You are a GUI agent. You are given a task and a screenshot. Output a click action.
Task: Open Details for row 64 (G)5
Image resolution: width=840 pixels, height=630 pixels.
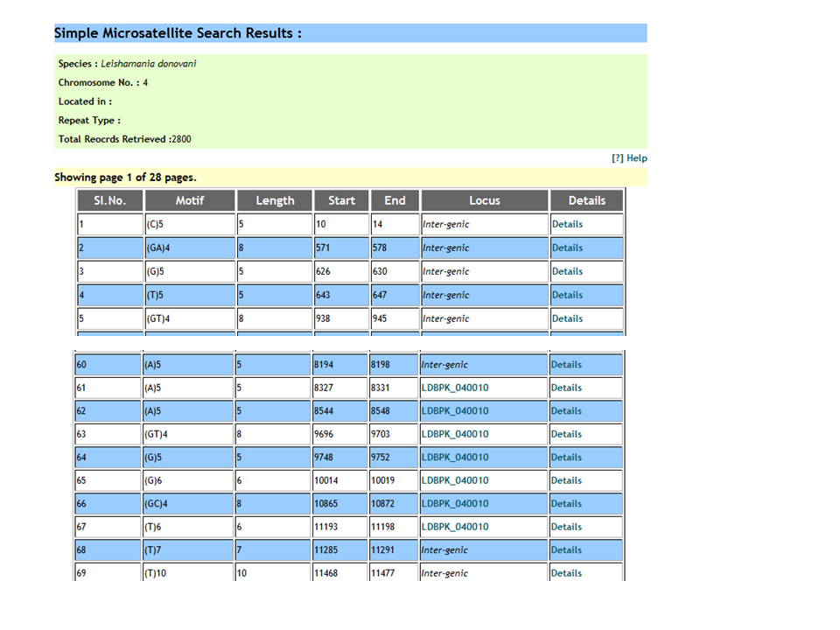[566, 458]
